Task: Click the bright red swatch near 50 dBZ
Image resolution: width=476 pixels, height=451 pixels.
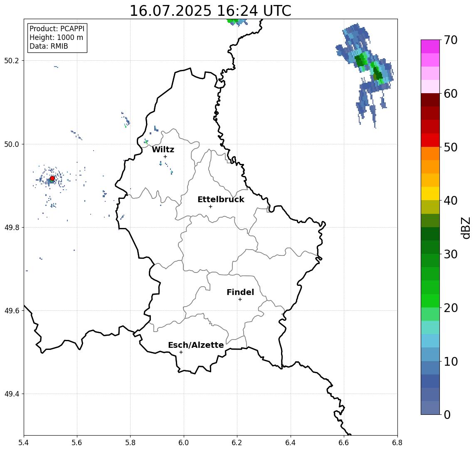Action: [x=430, y=140]
